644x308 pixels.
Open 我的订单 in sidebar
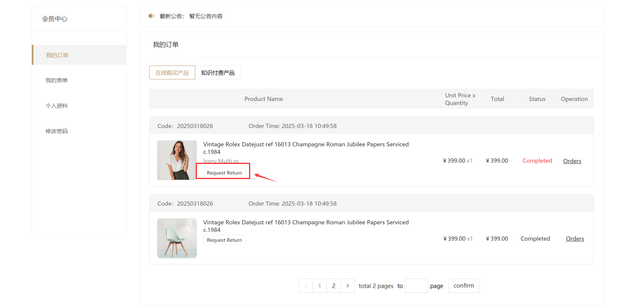pos(57,55)
